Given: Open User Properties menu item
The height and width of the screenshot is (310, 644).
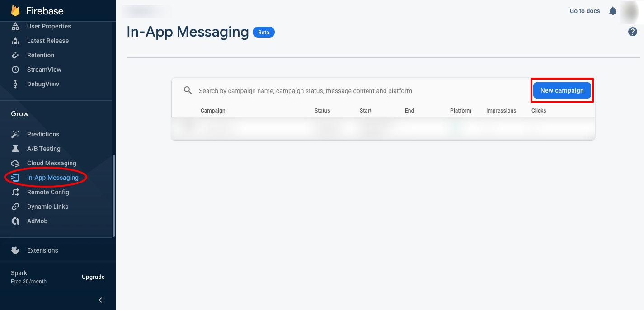Looking at the screenshot, I should (49, 26).
